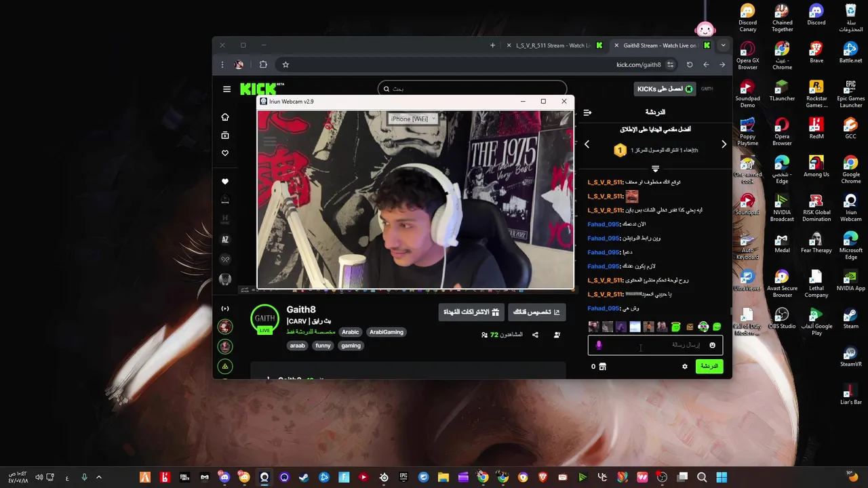
Task: Select the gaming tag
Action: [x=351, y=346]
